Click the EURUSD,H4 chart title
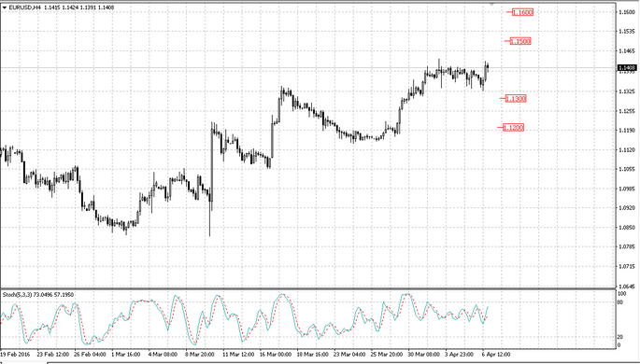This screenshot has height=364, width=640. pyautogui.click(x=24, y=7)
